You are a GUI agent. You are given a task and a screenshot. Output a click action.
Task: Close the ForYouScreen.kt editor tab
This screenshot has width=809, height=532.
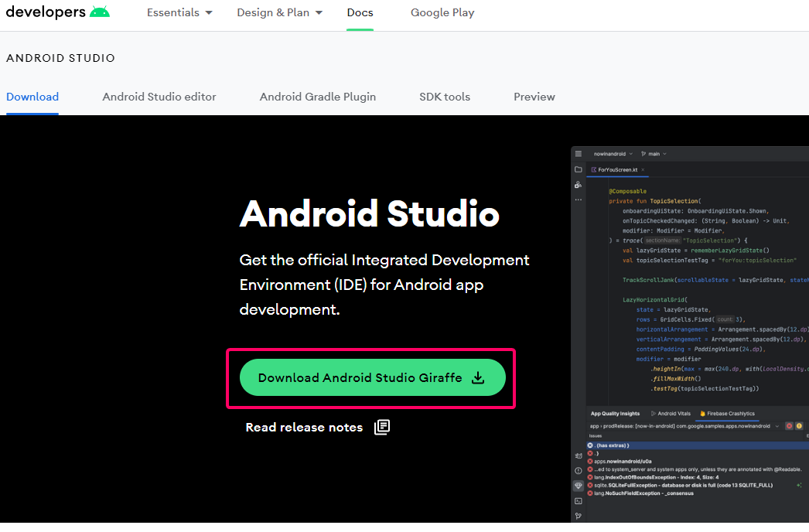[643, 170]
